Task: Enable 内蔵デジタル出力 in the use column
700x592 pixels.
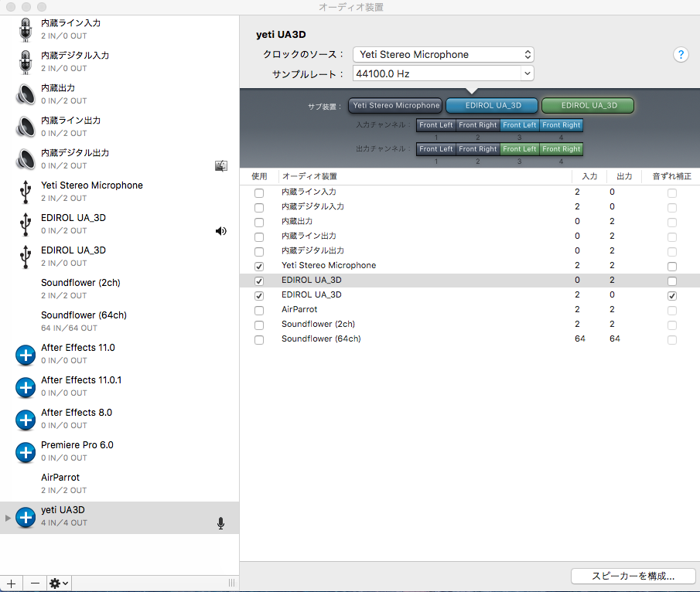Action: [259, 252]
